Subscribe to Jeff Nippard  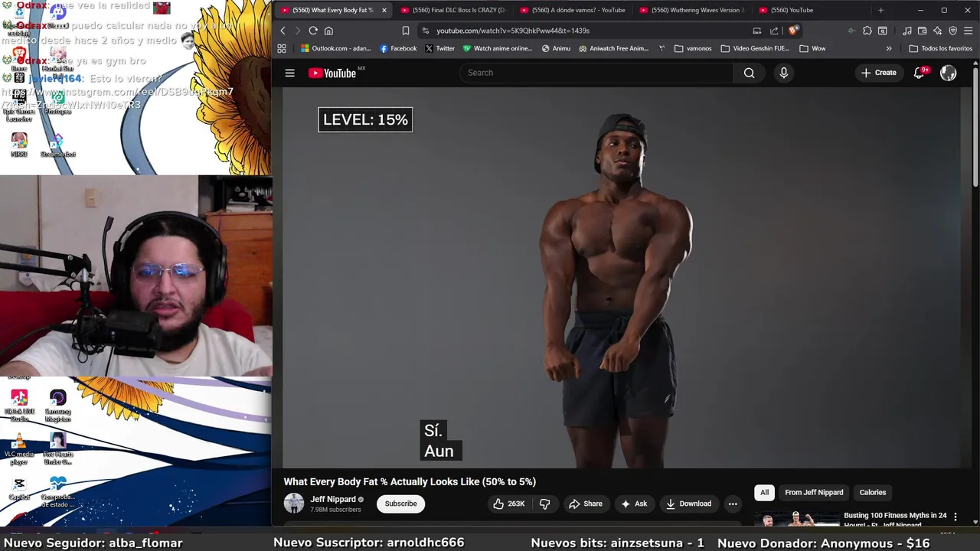tap(400, 504)
